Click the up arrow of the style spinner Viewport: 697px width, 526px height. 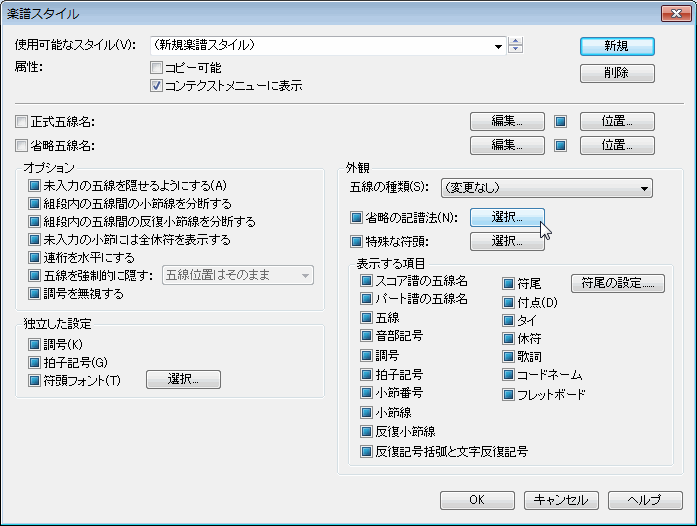tap(515, 41)
